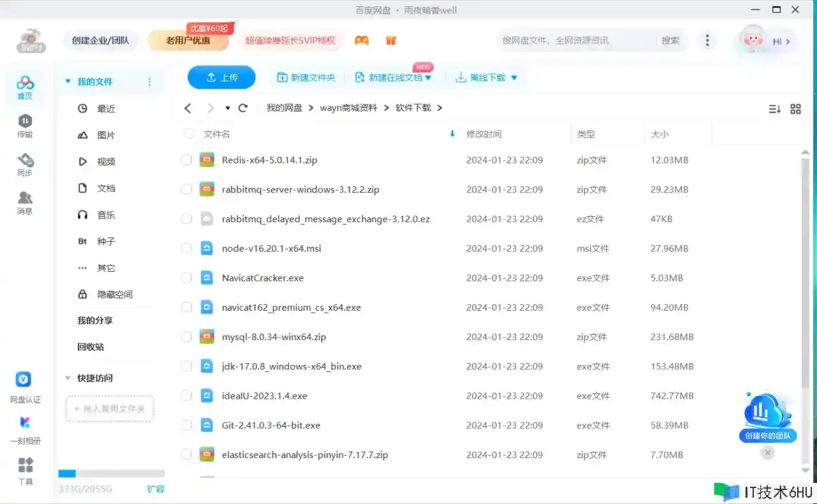Click the 拖入常用文件夹 drop area
This screenshot has height=504, width=817.
coord(110,408)
